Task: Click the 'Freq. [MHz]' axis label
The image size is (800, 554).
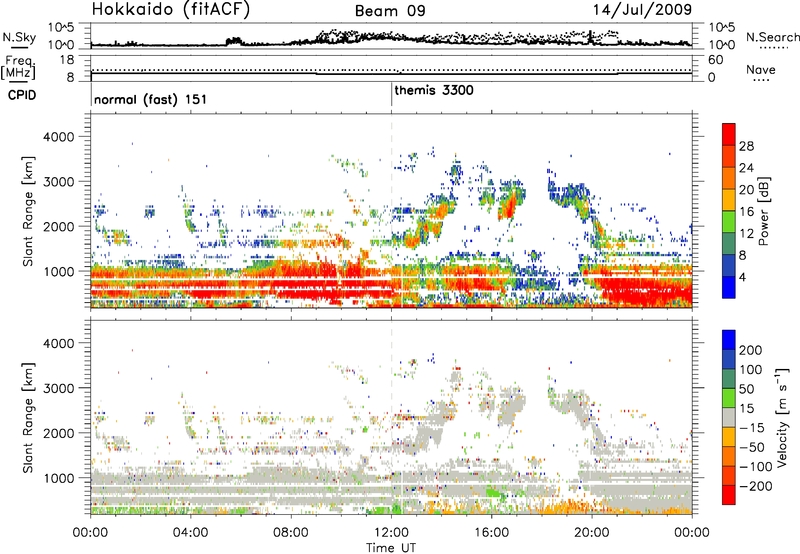Action: point(18,67)
